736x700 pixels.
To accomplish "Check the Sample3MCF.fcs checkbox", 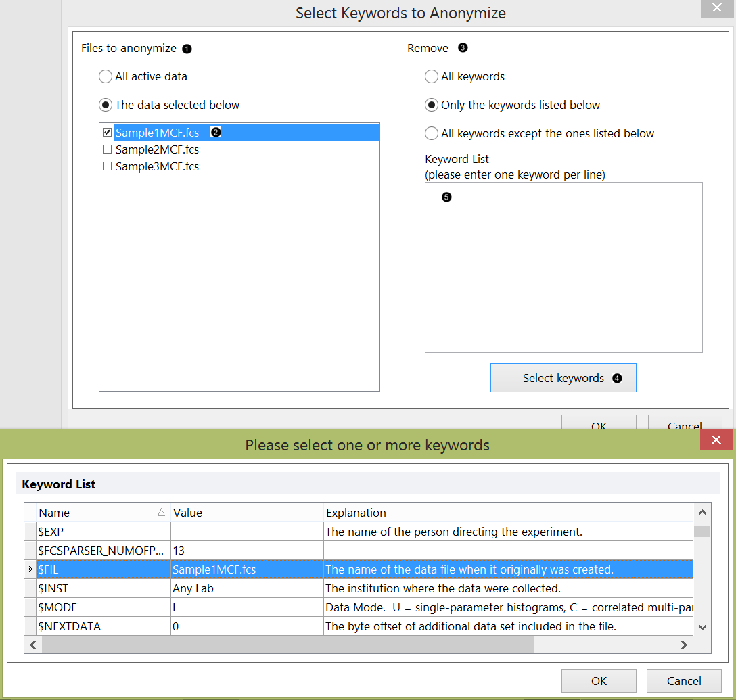I will tap(107, 166).
